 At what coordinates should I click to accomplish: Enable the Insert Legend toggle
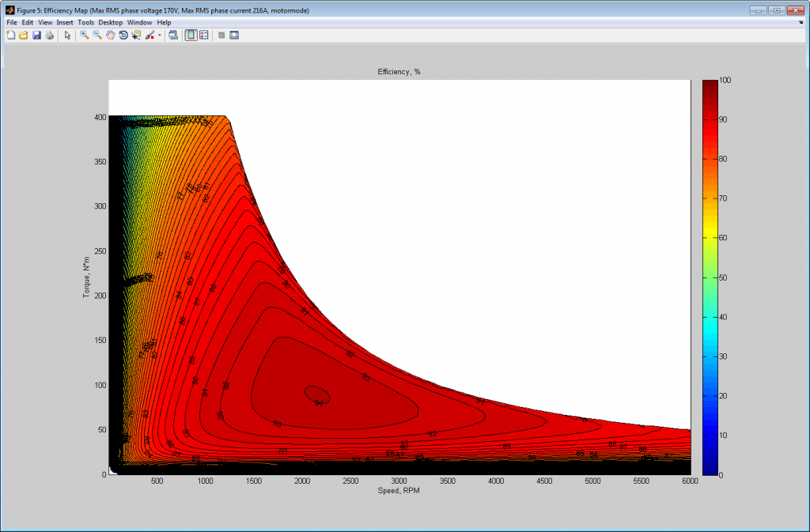click(x=203, y=35)
